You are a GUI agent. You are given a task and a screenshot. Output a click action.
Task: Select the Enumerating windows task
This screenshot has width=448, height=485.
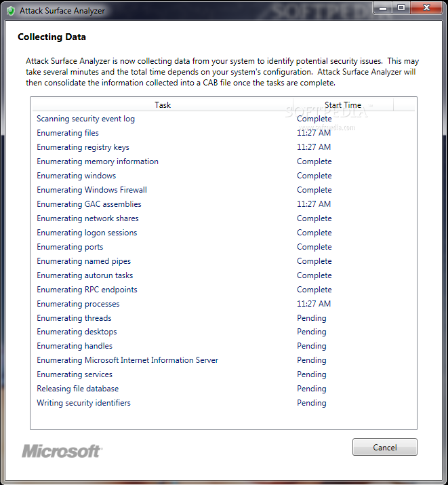224,176
